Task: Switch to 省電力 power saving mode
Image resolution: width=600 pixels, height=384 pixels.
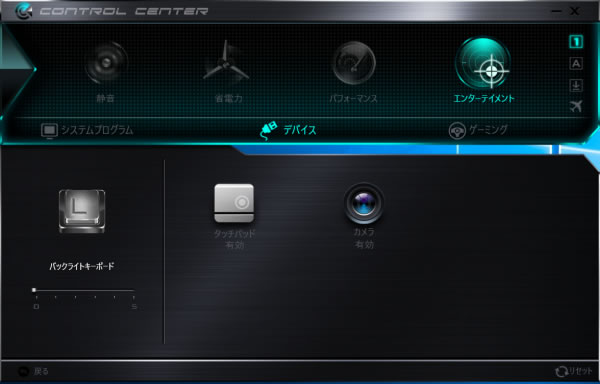Action: pos(227,61)
